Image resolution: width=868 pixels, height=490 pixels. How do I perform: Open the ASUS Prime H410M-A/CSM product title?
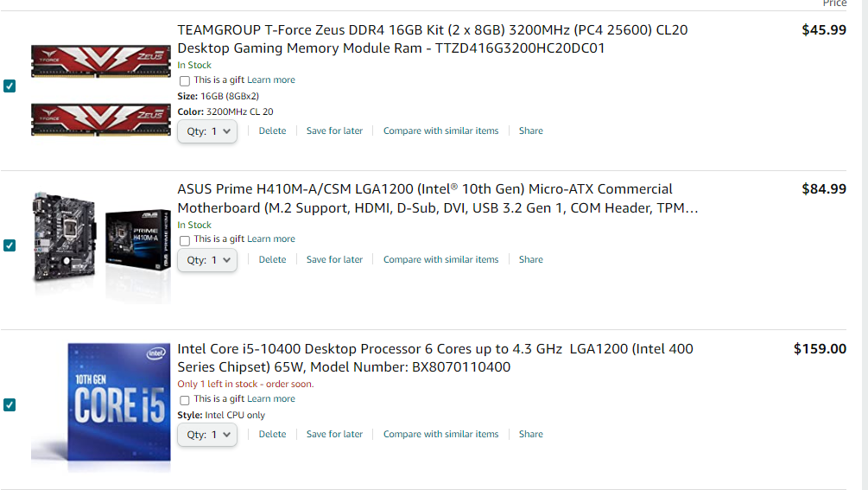437,198
